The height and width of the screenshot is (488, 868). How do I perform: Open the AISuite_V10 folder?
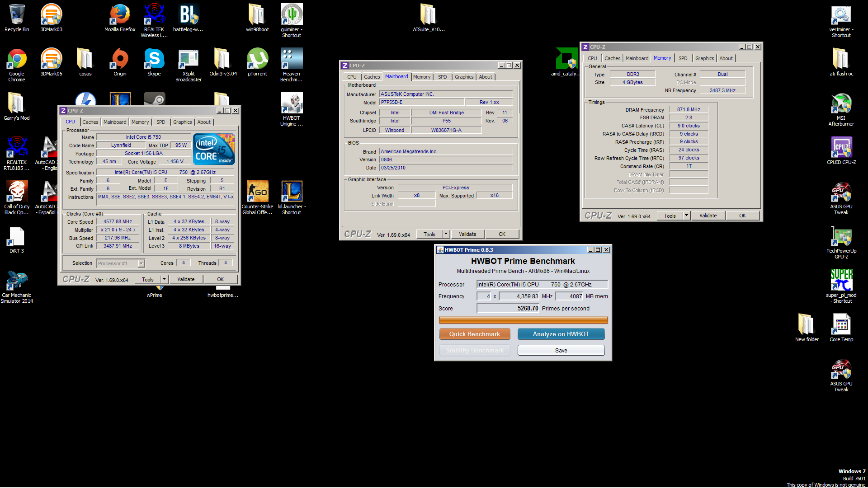pyautogui.click(x=429, y=18)
